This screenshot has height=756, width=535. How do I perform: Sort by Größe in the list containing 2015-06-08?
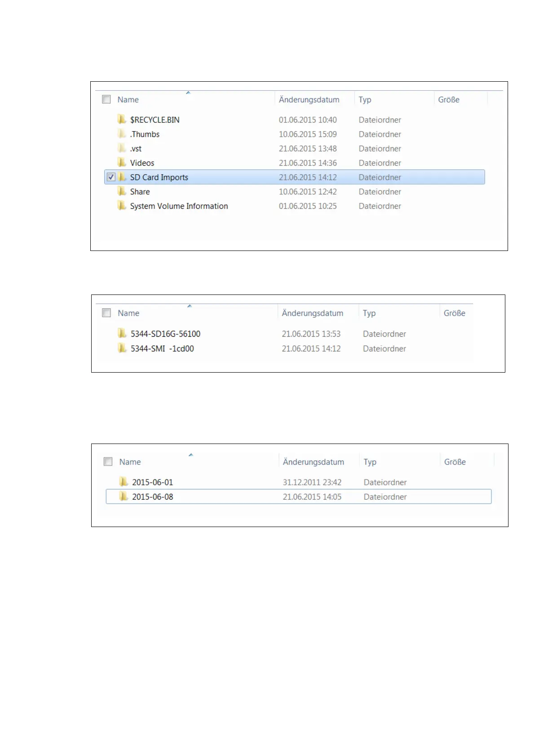point(455,462)
